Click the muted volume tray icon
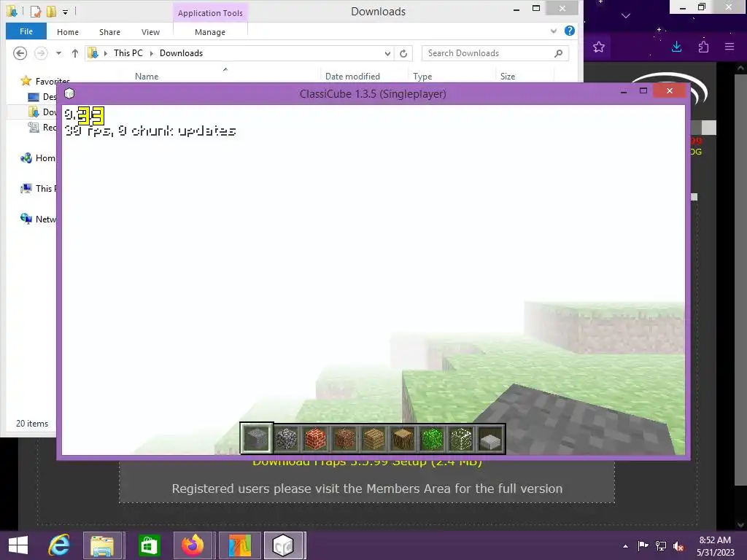The image size is (747, 560). (x=678, y=546)
